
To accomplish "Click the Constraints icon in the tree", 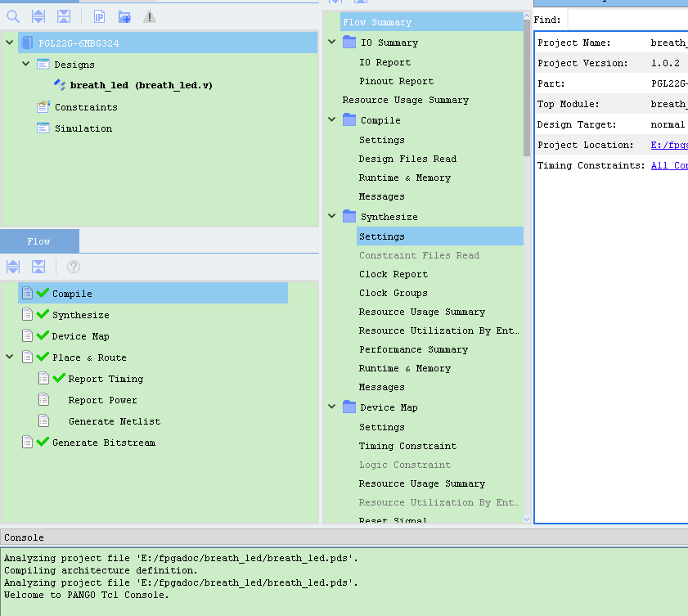I will [43, 106].
